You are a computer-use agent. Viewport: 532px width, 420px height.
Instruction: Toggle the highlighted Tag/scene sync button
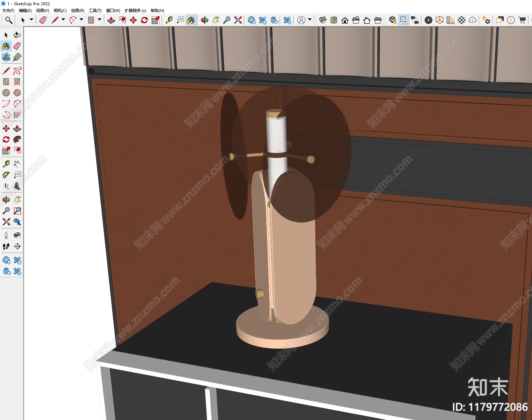[x=404, y=20]
